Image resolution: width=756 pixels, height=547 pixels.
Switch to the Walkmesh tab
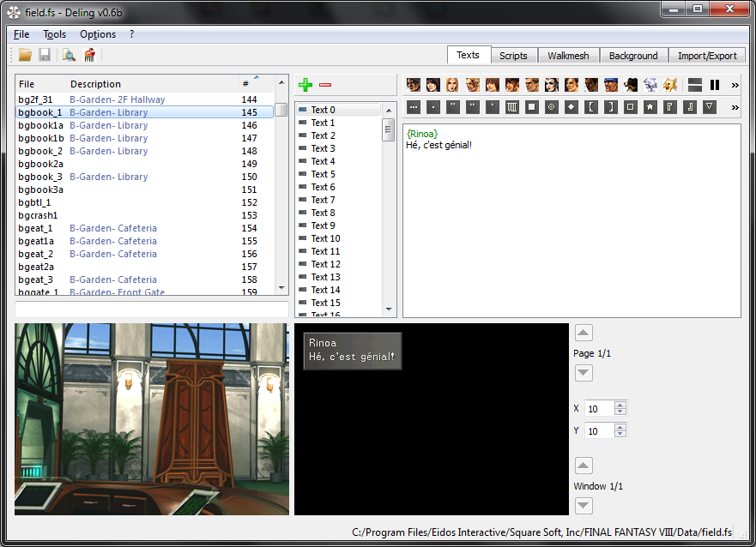coord(568,56)
